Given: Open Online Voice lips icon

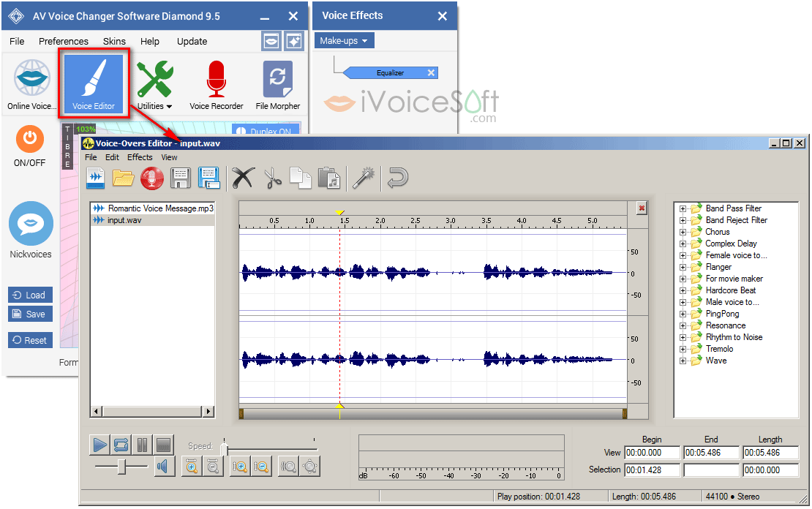Looking at the screenshot, I should tap(31, 84).
